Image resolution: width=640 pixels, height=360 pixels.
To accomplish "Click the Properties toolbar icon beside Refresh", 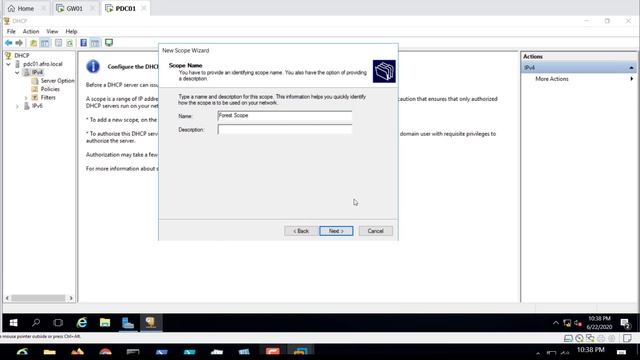I will coord(58,43).
